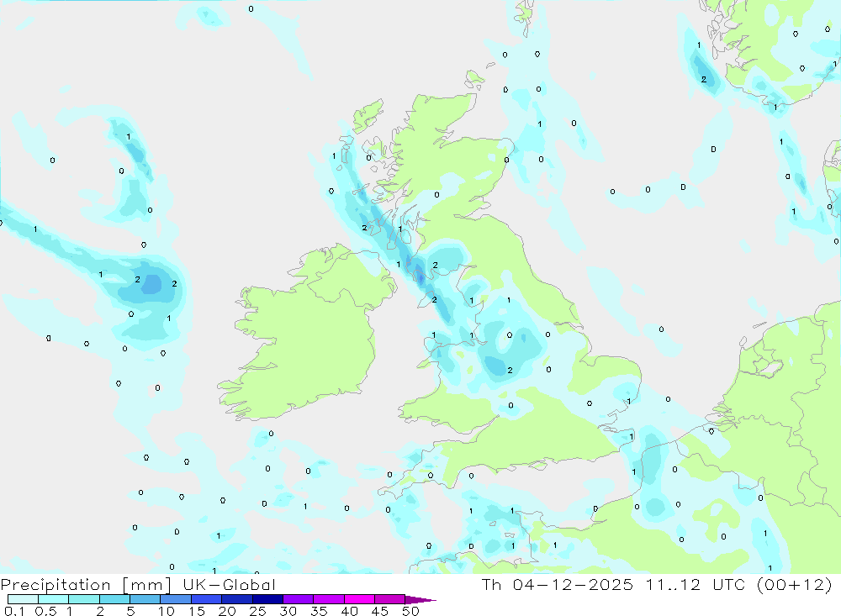Click the '(00+12)' forecast offset label

795,584
